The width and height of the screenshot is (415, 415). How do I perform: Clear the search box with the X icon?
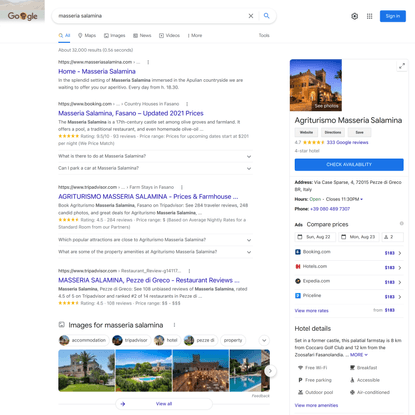click(x=251, y=16)
